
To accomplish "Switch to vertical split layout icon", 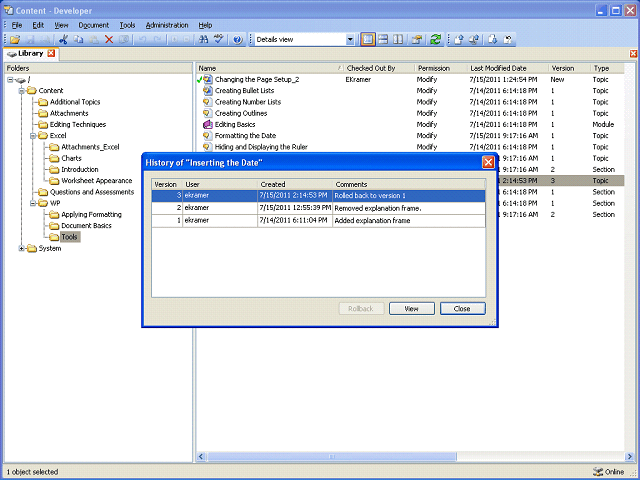I will pyautogui.click(x=398, y=40).
